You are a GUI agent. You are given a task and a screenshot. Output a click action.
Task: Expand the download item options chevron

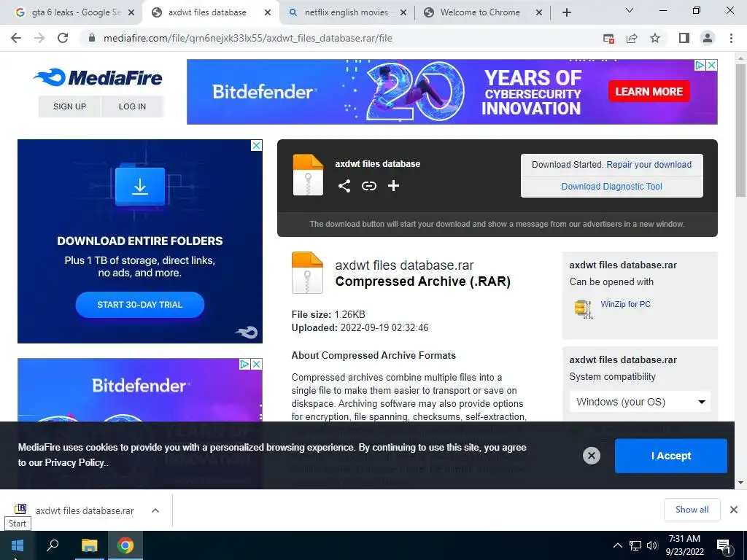[155, 510]
